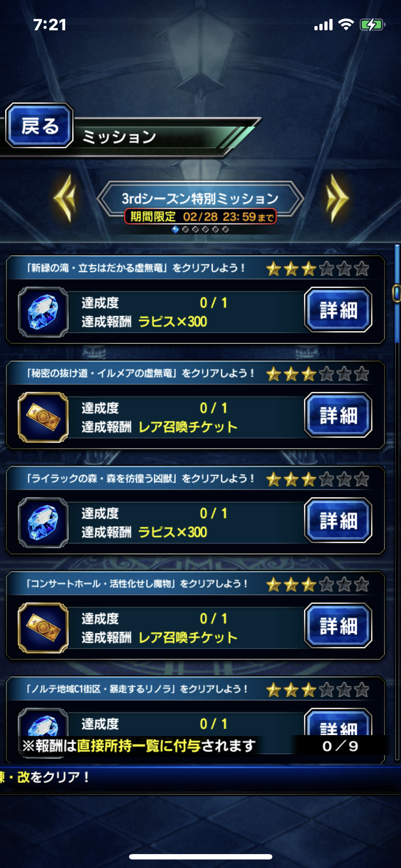The width and height of the screenshot is (401, 868).
Task: Tap rare summon ticket icon of 秘密の抜け道 mission
Action: pos(43,417)
